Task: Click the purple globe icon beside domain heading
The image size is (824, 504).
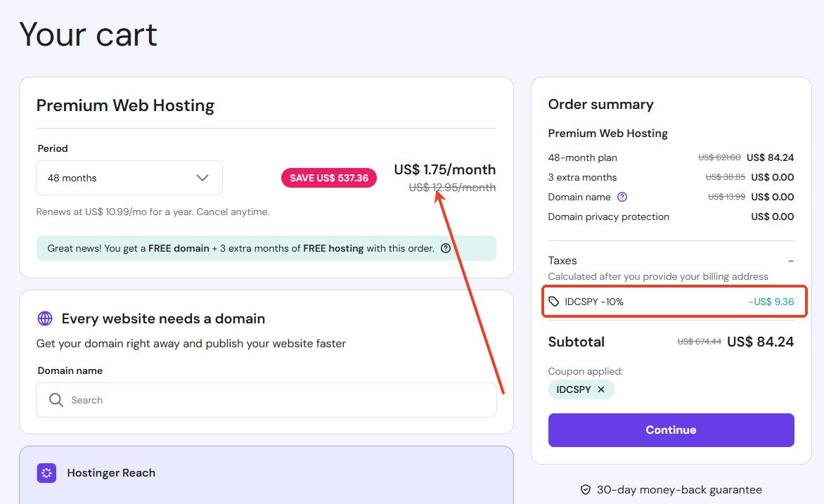Action: click(46, 318)
